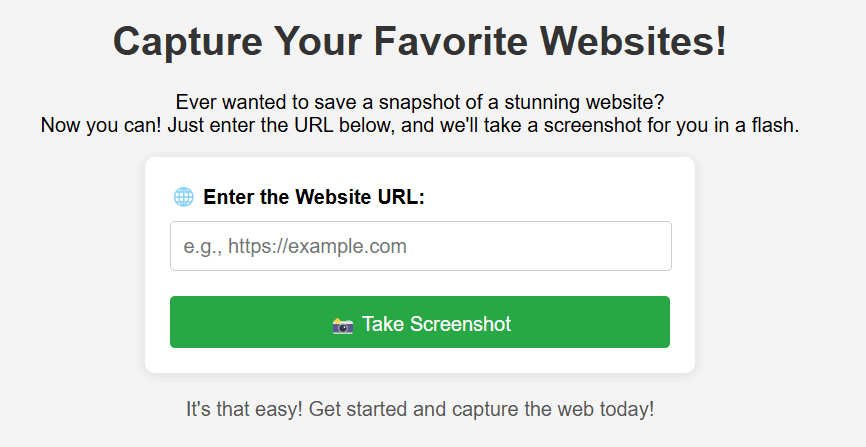The width and height of the screenshot is (866, 447).
Task: Click the word "Capture" in the title
Action: click(x=188, y=42)
